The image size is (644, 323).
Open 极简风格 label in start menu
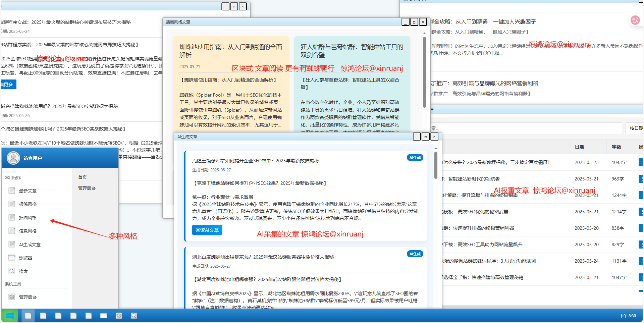click(28, 204)
